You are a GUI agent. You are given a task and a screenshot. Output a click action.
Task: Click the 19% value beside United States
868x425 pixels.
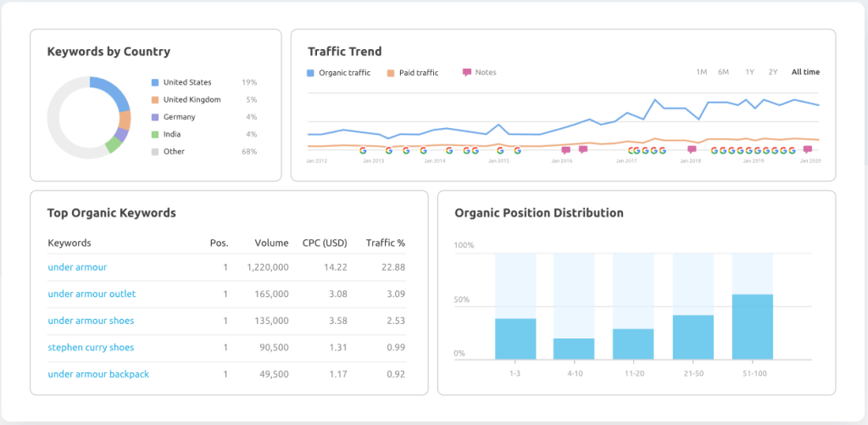[x=249, y=82]
